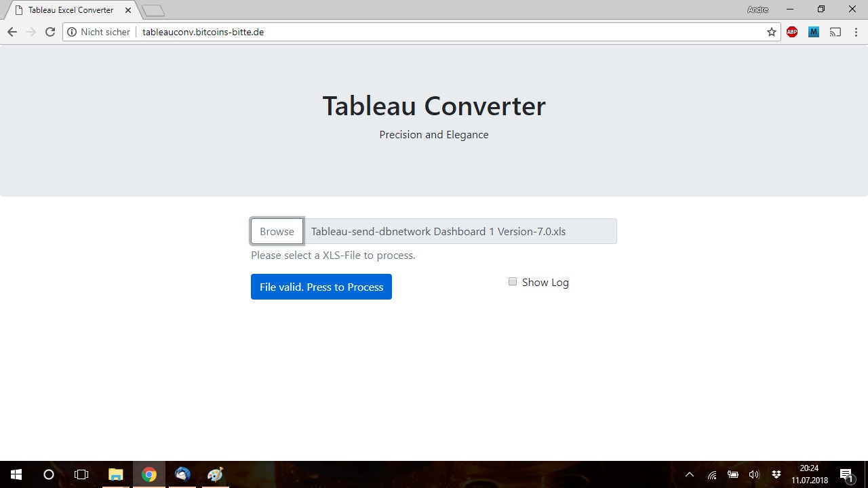Enable the Show Log checkbox

tap(513, 282)
